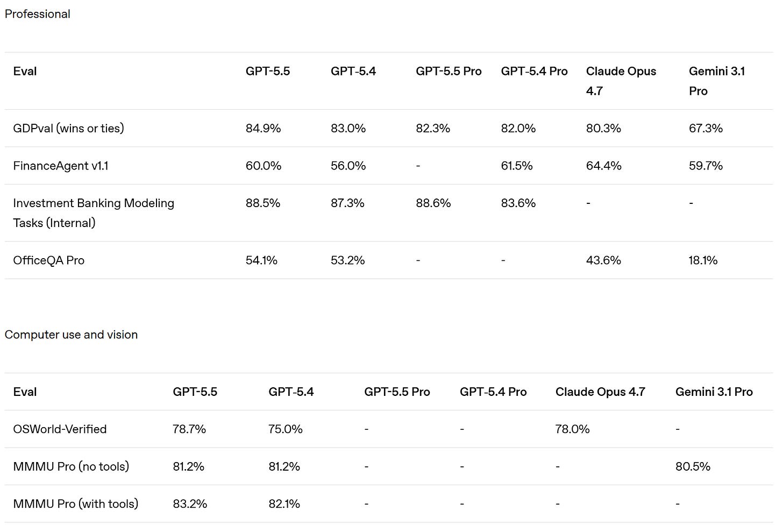Click the Computer use and vision heading

click(x=71, y=335)
